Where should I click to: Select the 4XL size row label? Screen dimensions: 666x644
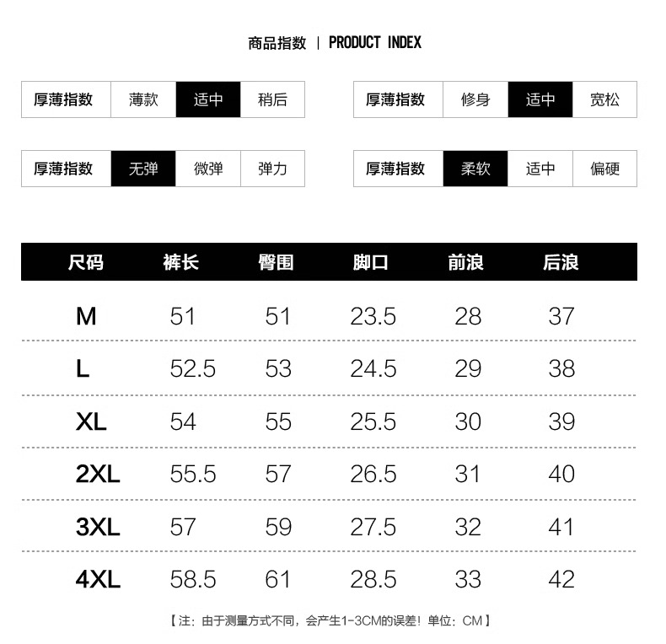(98, 579)
